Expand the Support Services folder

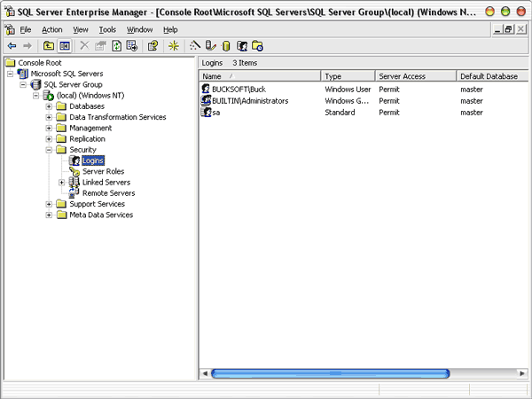(49, 204)
